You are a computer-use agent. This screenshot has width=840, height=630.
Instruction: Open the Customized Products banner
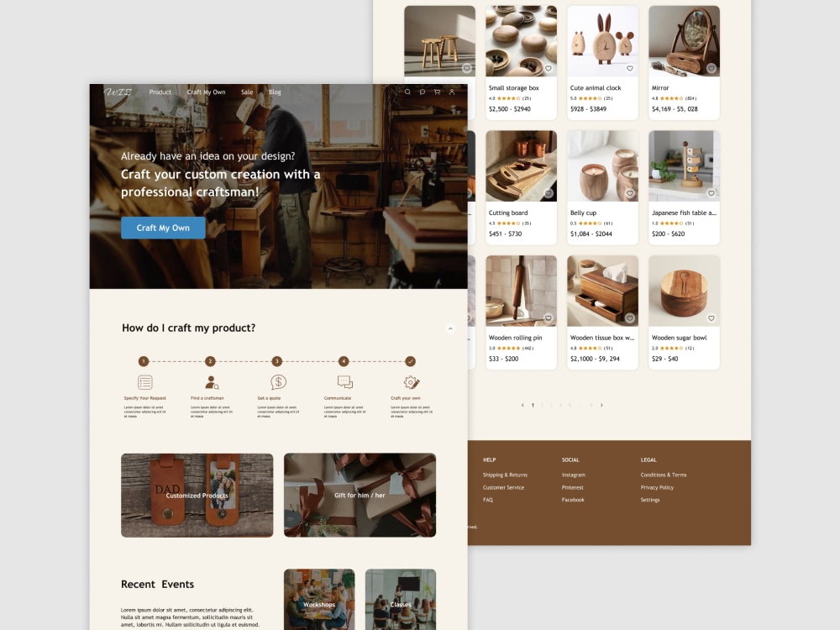click(x=197, y=495)
